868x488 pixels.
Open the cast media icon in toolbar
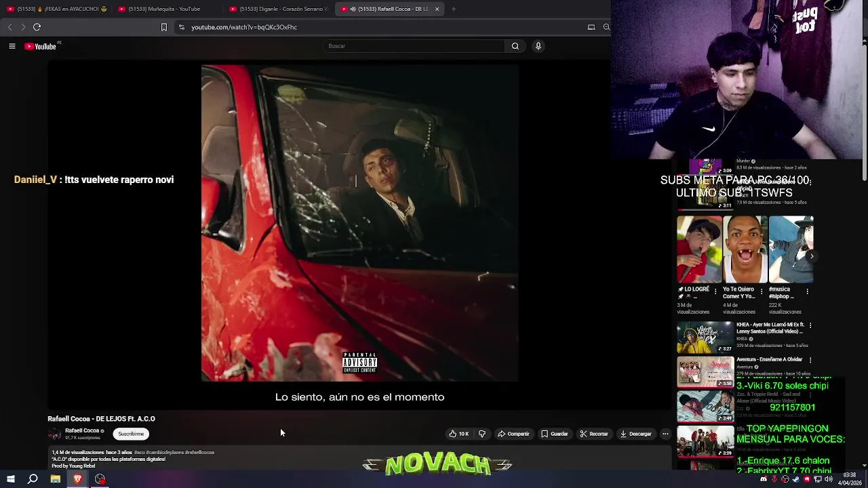(x=591, y=27)
